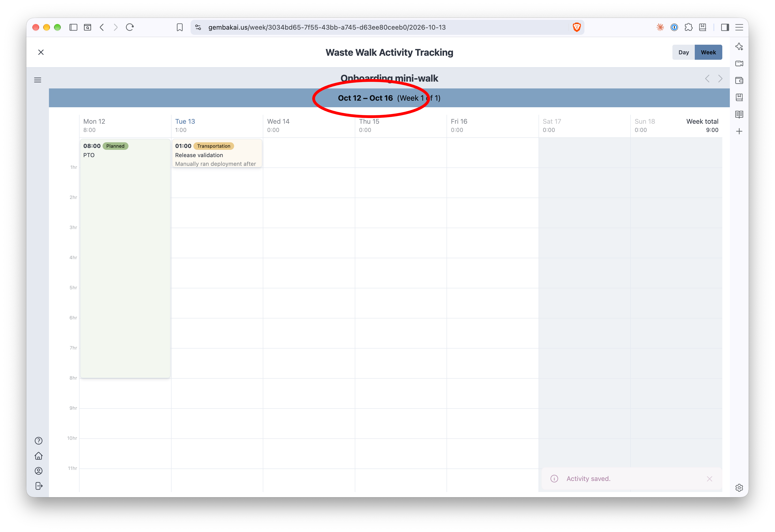Open browser sidebar settings gear
The image size is (775, 532).
(739, 488)
